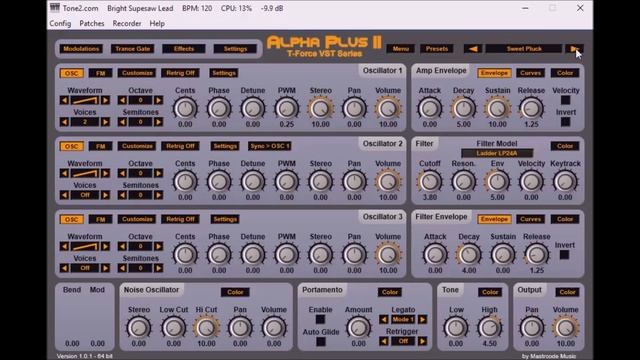Screen dimensions: 640x360
Task: Switch to the Effects page
Action: 184,49
